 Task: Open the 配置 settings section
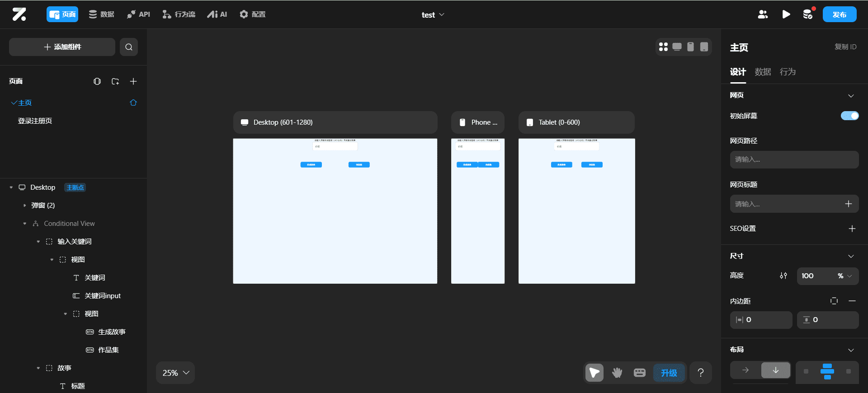(x=252, y=14)
